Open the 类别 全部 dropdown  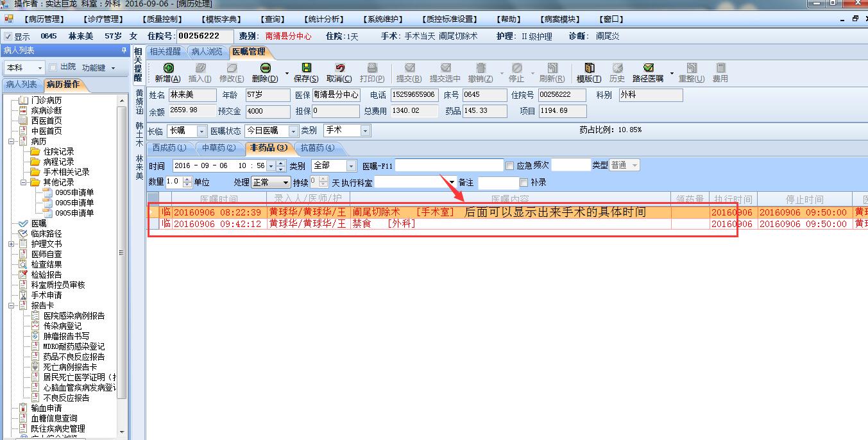(x=352, y=165)
